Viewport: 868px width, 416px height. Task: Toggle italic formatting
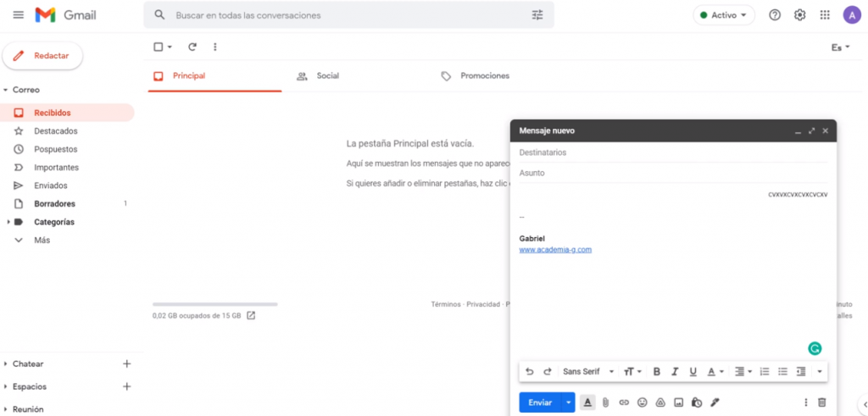coord(675,371)
